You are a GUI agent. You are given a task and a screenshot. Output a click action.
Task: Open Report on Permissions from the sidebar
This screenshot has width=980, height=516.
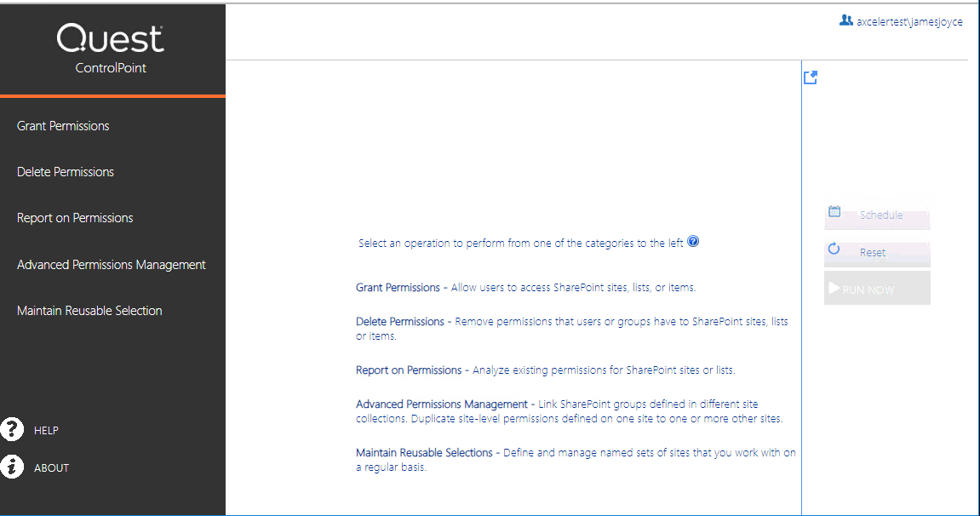click(75, 217)
